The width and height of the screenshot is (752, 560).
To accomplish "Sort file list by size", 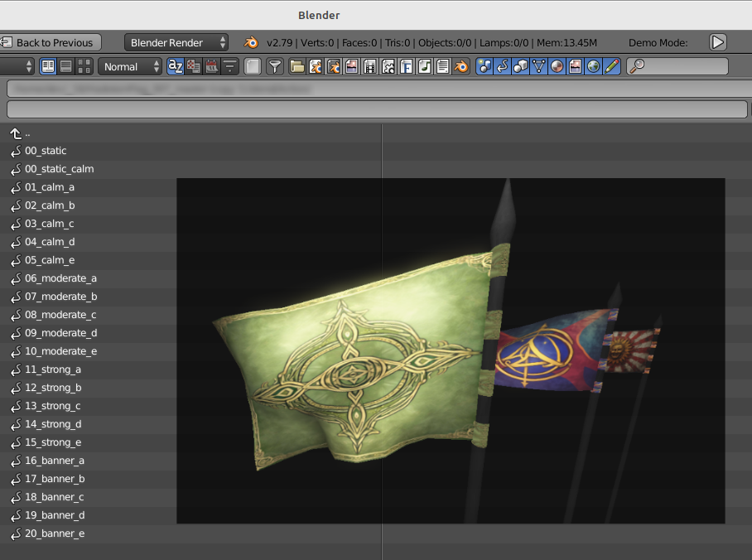I will (229, 66).
